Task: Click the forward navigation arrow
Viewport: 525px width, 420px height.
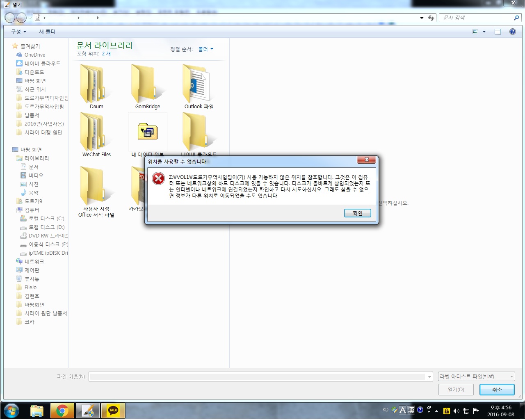Action: click(x=21, y=18)
